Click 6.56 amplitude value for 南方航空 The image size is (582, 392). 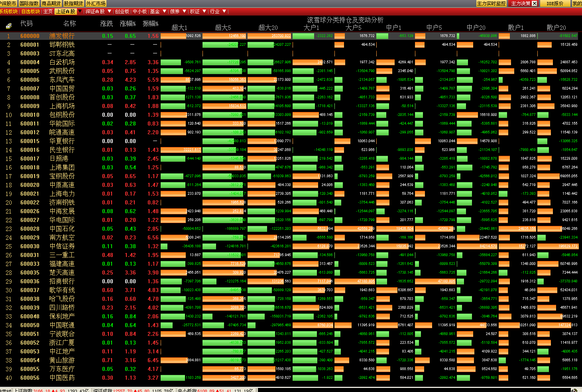[x=153, y=237]
